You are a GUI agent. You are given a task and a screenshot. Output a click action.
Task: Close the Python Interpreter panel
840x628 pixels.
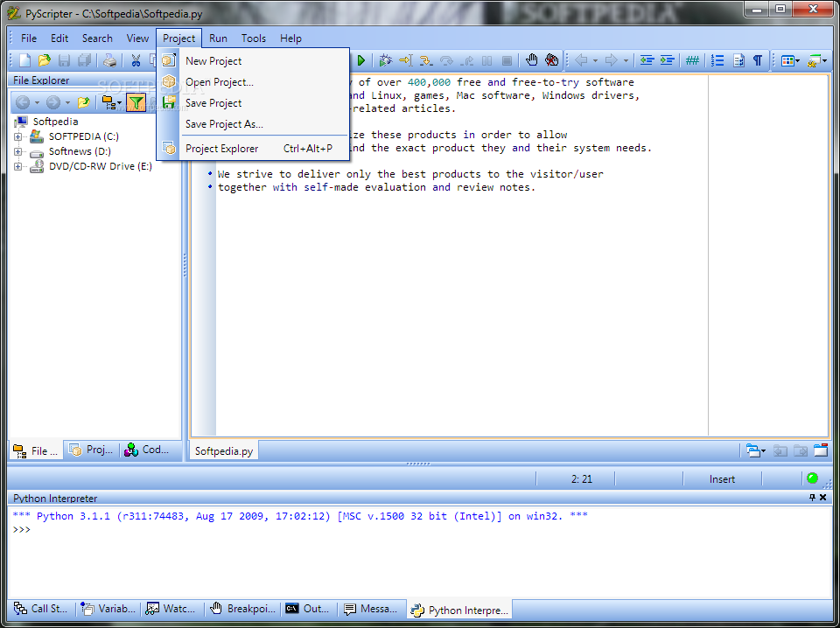[x=823, y=498]
